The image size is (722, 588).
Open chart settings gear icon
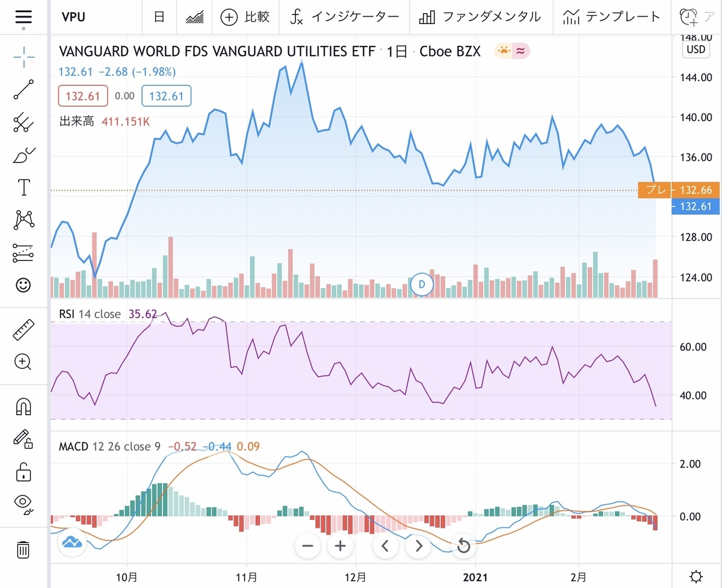(x=696, y=577)
